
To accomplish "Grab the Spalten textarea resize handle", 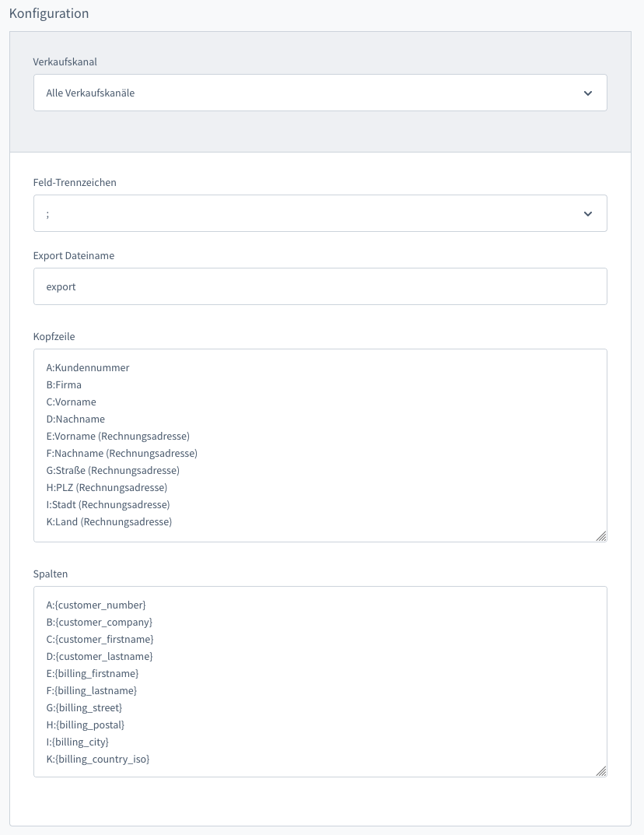I will pos(600,770).
